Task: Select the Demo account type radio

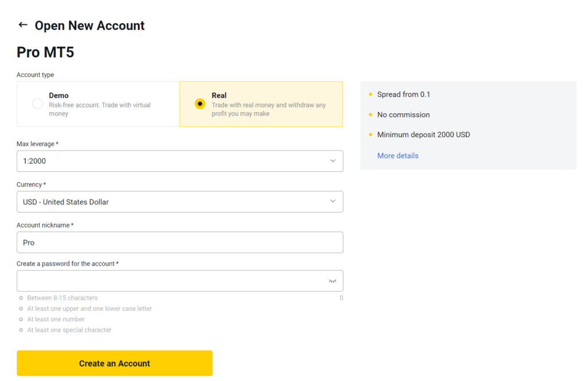Action: (37, 103)
